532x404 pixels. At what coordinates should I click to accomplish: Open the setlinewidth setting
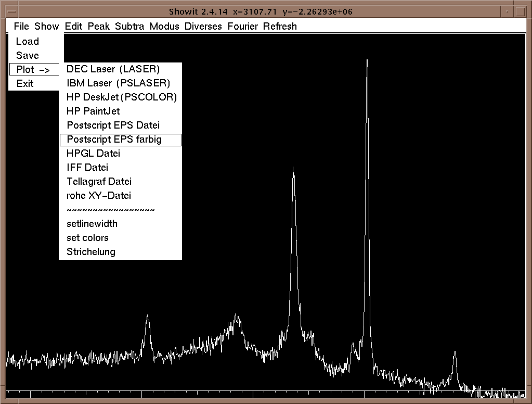(92, 224)
